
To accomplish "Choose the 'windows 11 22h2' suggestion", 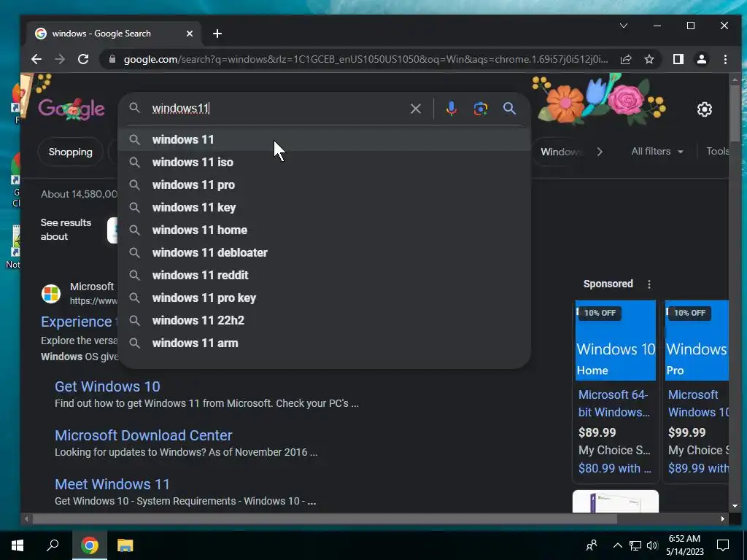I will [324, 321].
